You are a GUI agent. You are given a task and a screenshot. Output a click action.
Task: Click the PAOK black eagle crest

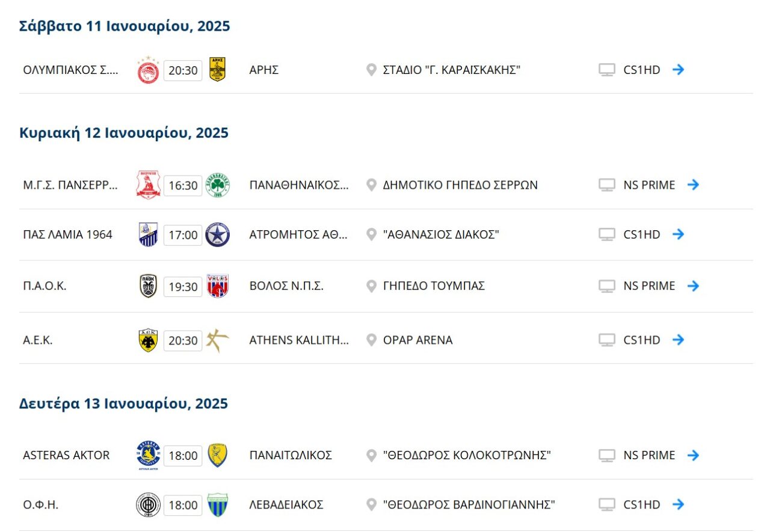pyautogui.click(x=148, y=286)
